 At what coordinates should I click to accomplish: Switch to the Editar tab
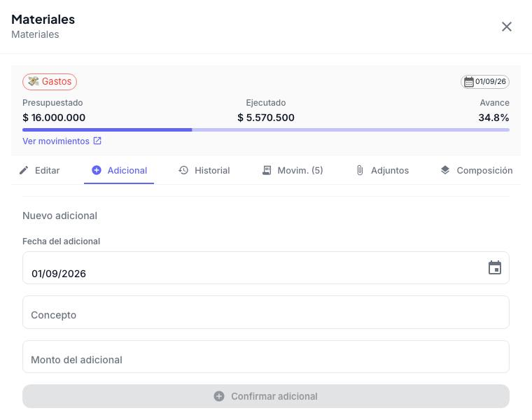(40, 170)
